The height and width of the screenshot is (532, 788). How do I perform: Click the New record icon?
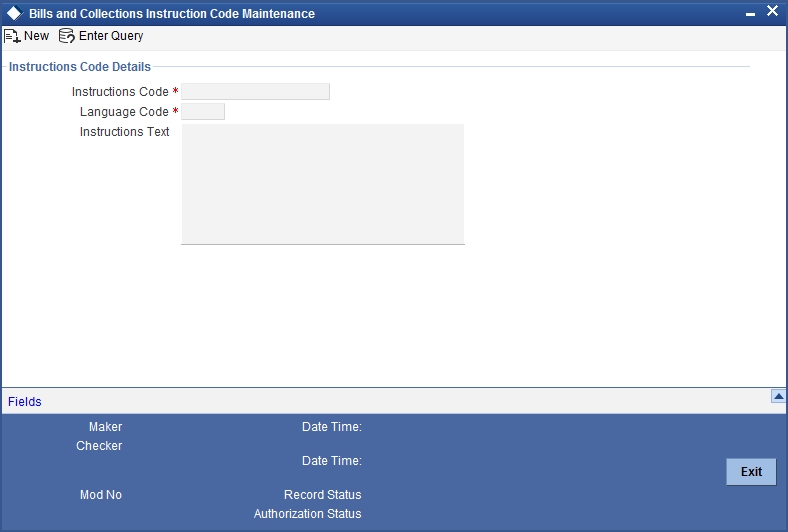click(12, 36)
